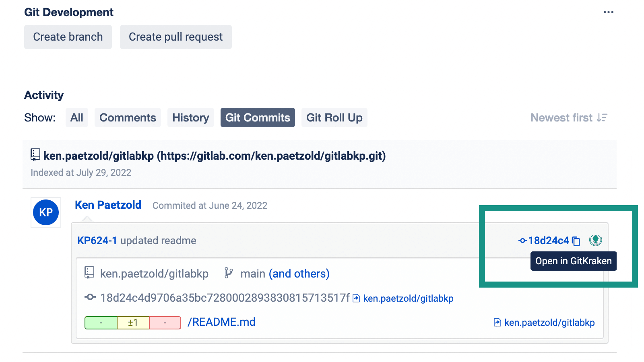Image resolution: width=644 pixels, height=362 pixels.
Task: Click the ±1 changed lines indicator
Action: (133, 323)
